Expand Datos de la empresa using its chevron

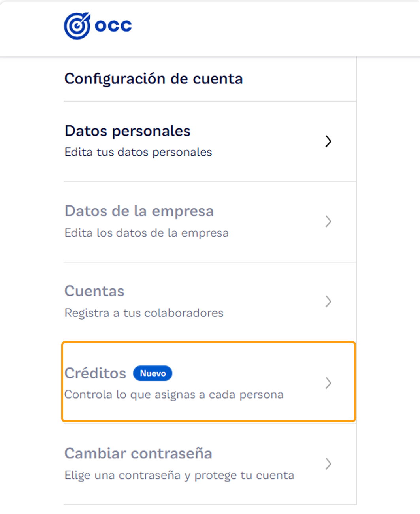pyautogui.click(x=328, y=222)
